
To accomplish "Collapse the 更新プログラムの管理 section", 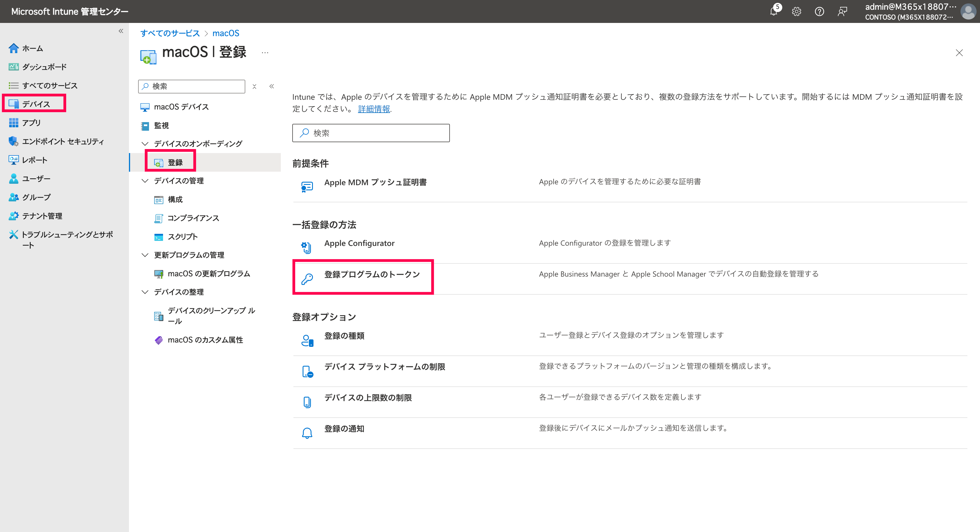I will (145, 255).
